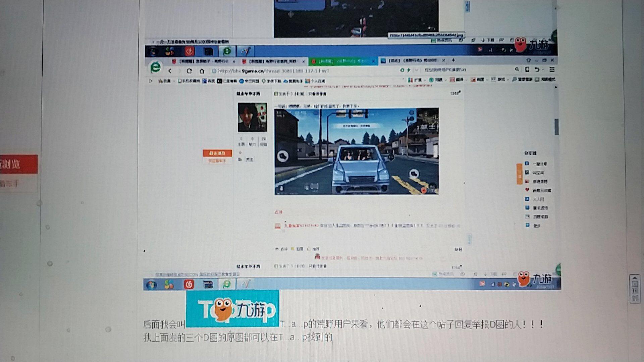The width and height of the screenshot is (644, 362).
Task: Open the paint brush app in lower taskbar
Action: pyautogui.click(x=246, y=284)
